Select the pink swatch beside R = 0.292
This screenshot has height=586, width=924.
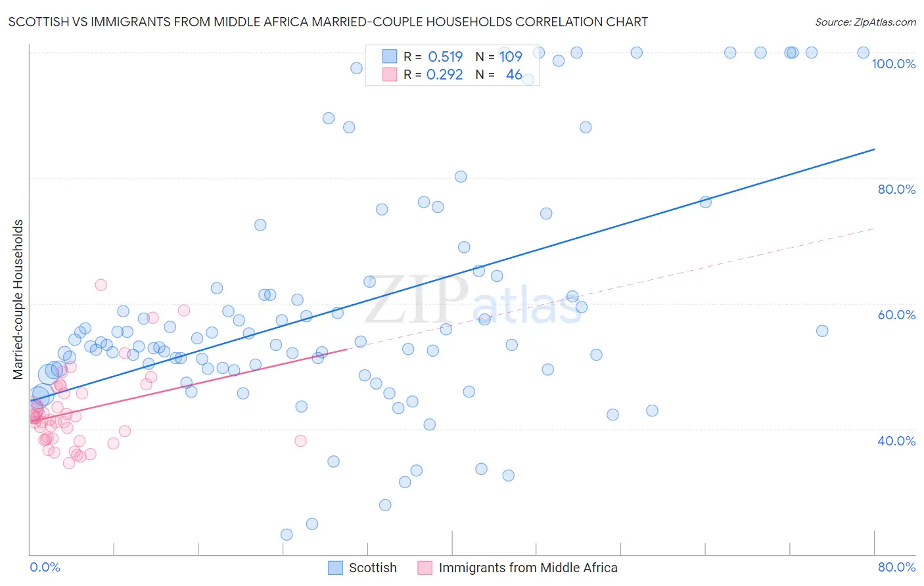390,75
